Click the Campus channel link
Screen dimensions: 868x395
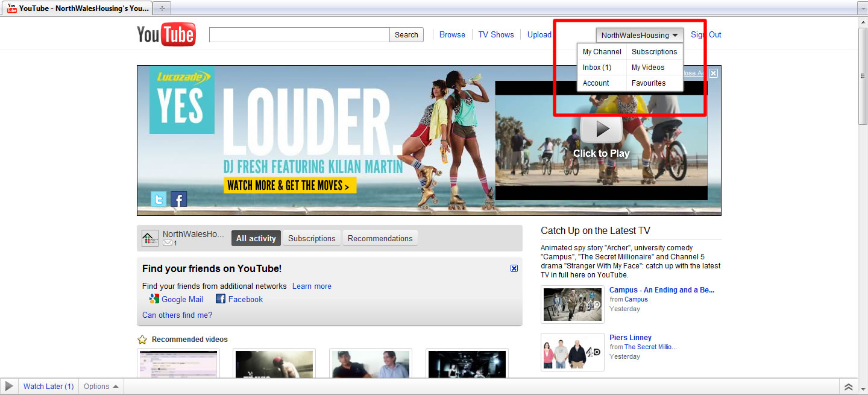tap(636, 299)
